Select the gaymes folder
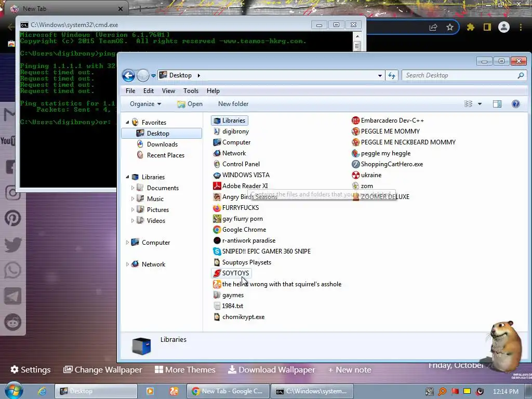 (229, 295)
